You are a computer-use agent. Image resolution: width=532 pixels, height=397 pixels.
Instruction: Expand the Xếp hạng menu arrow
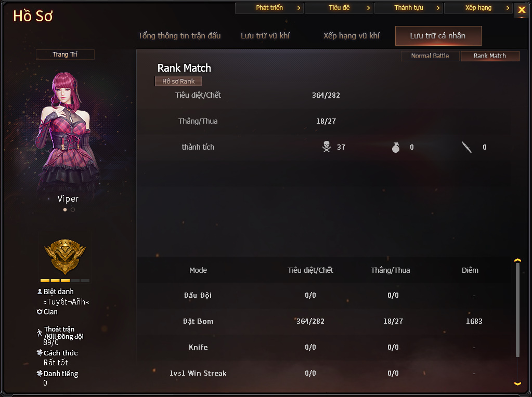click(x=508, y=8)
